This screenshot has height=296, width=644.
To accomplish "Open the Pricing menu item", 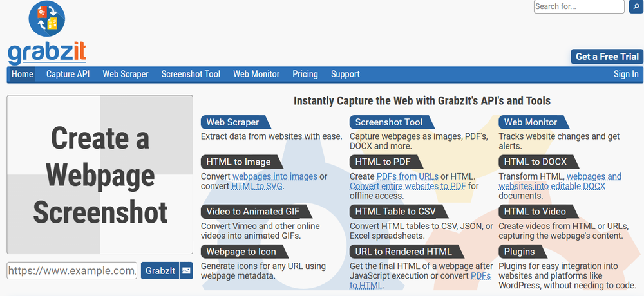I will click(305, 74).
